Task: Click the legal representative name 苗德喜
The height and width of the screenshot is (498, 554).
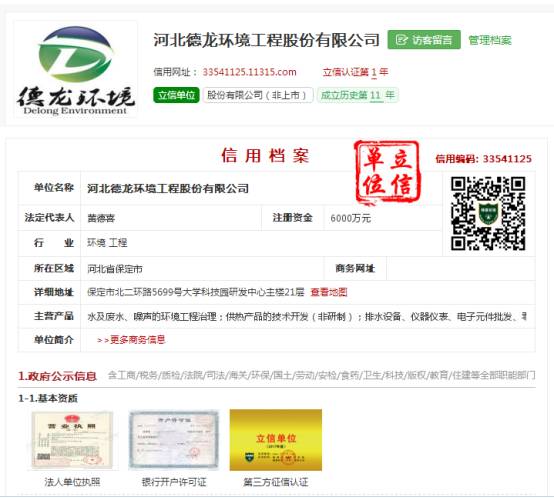Action: click(x=101, y=218)
